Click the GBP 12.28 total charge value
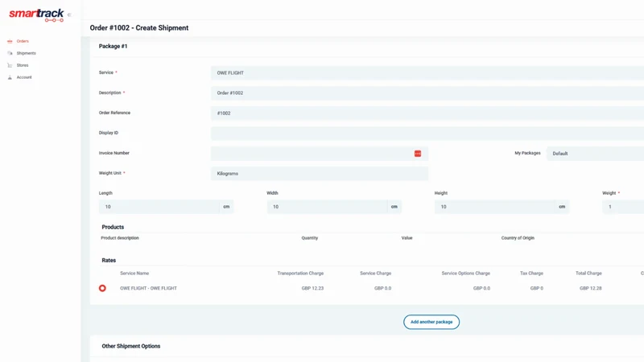Viewport: 644px width, 362px height. [591, 289]
